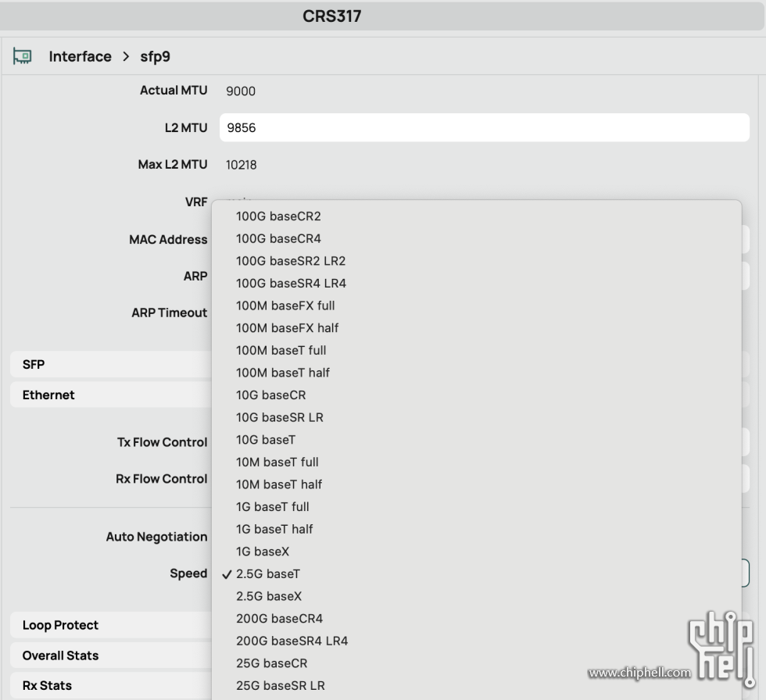This screenshot has height=700, width=766.
Task: Pick 100M baseFX full option
Action: (285, 306)
